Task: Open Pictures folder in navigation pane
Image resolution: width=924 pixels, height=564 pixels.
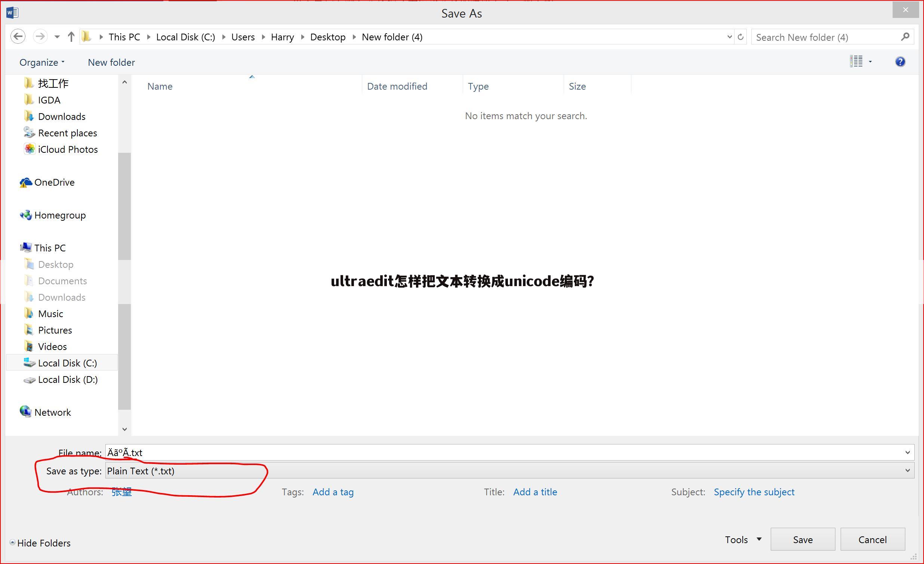Action: (x=55, y=330)
